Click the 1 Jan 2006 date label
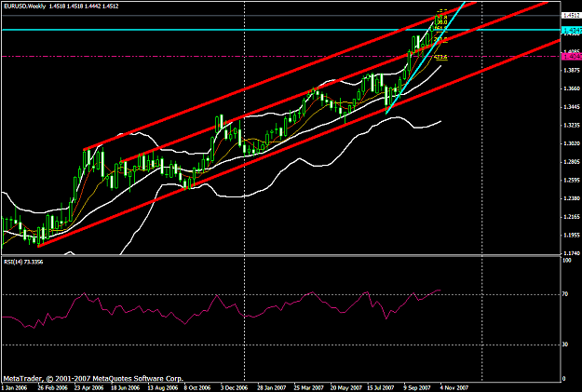This screenshot has height=392, width=582. 14,388
